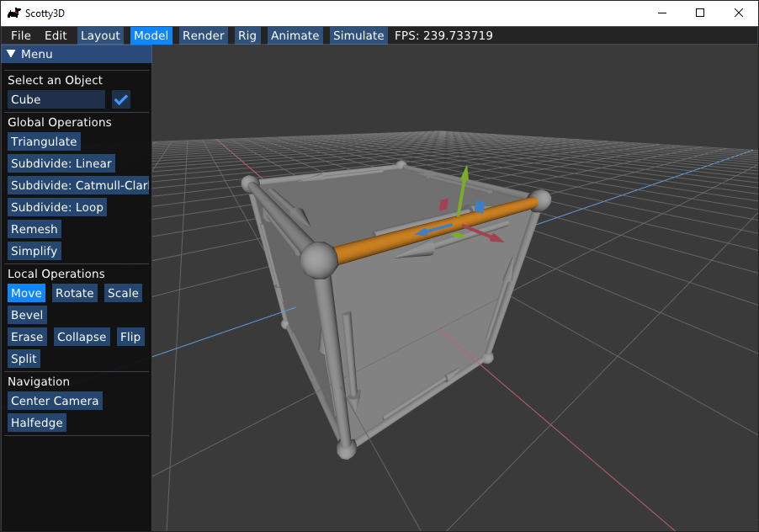Open the File menu

click(x=21, y=35)
